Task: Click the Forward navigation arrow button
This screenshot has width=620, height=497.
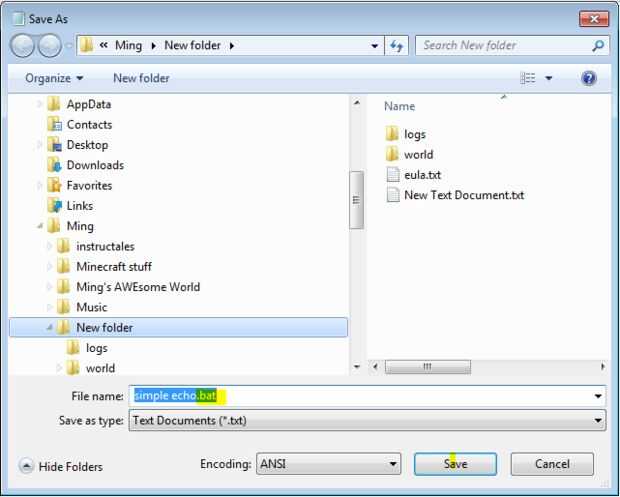Action: (x=49, y=46)
